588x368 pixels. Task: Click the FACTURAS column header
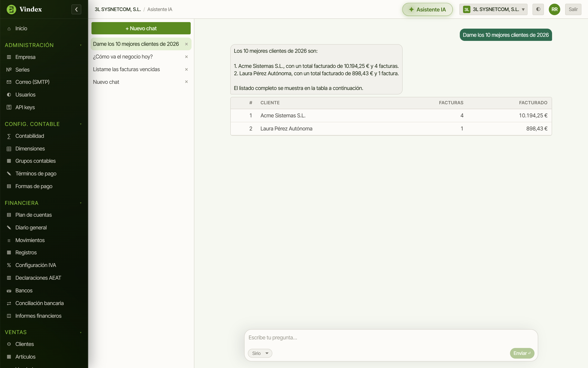pos(451,103)
